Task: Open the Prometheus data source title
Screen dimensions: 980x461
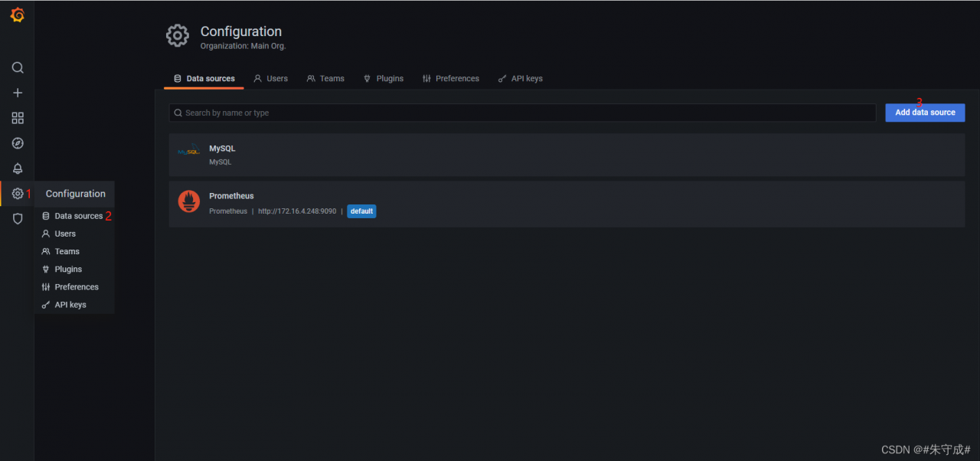Action: (231, 196)
